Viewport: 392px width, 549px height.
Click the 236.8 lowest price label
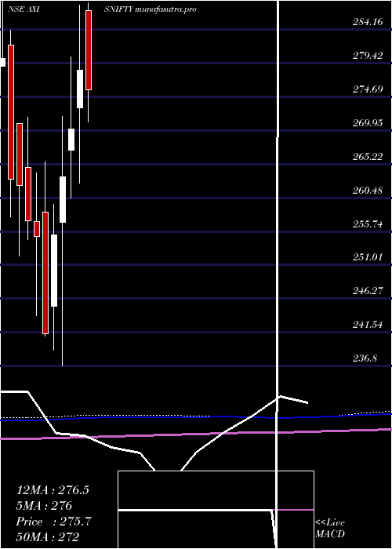point(365,358)
